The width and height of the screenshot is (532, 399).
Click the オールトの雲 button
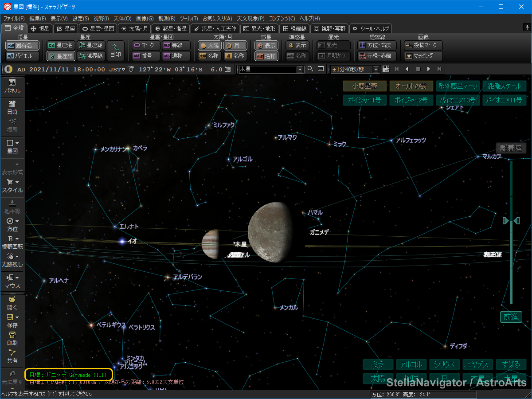point(411,86)
